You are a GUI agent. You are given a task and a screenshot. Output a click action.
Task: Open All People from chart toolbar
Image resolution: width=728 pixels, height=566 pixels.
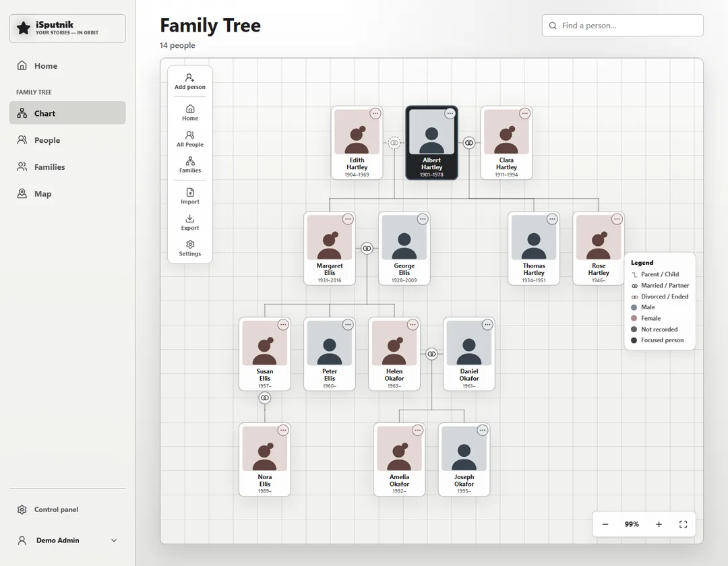coord(190,139)
